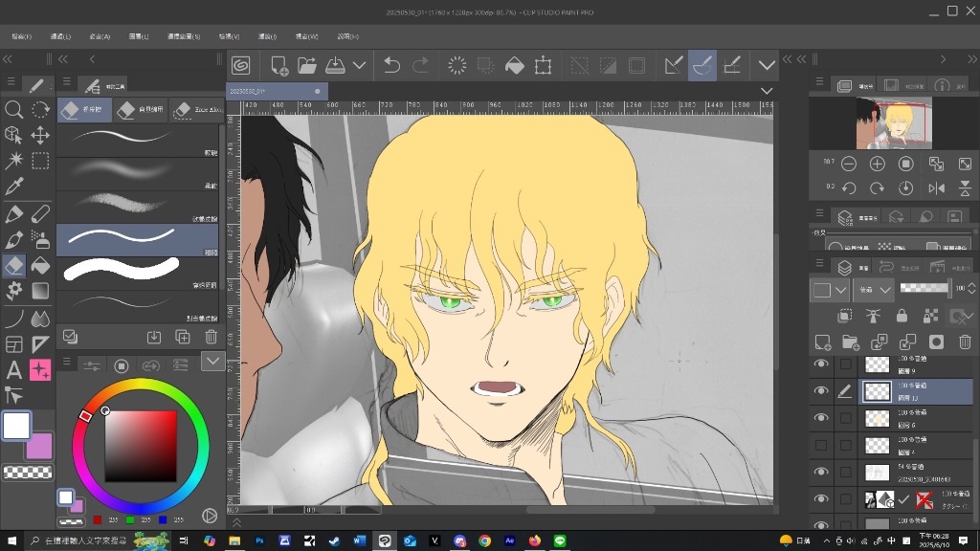
Task: Flip the canvas horizontally in Navigator
Action: 936,188
